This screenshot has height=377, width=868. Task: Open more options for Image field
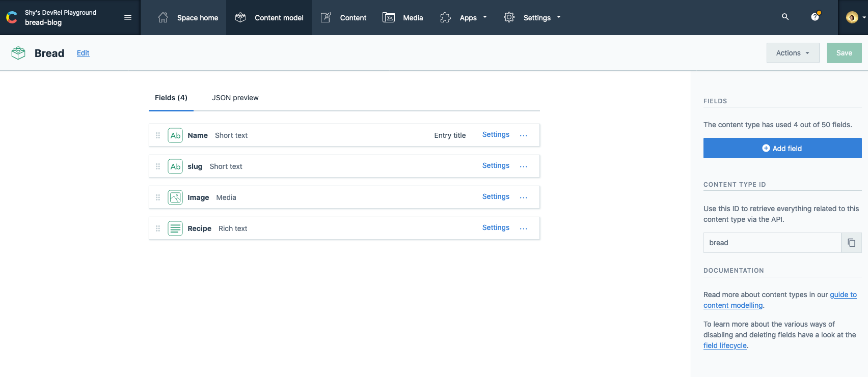(524, 197)
